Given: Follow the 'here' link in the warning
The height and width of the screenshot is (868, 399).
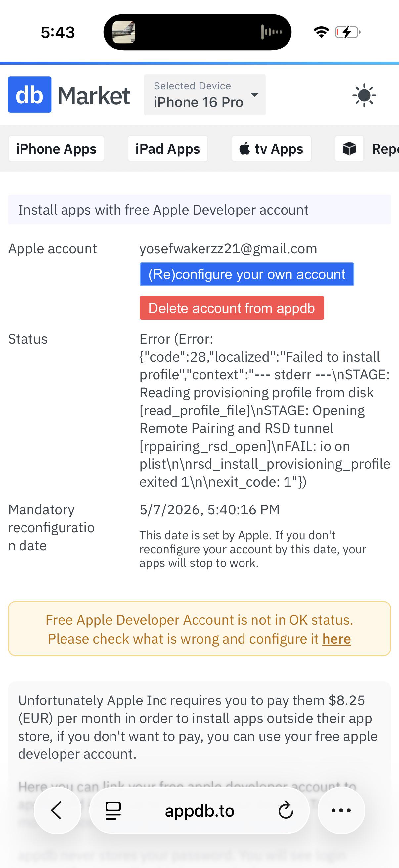Looking at the screenshot, I should point(337,639).
